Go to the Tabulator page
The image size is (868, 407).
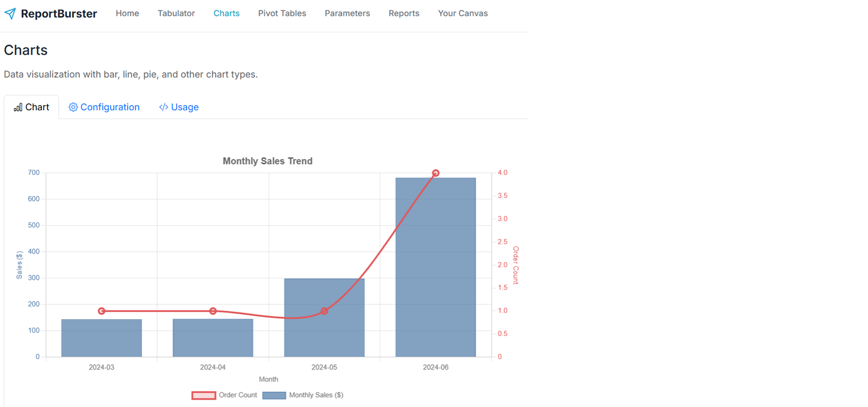click(176, 13)
